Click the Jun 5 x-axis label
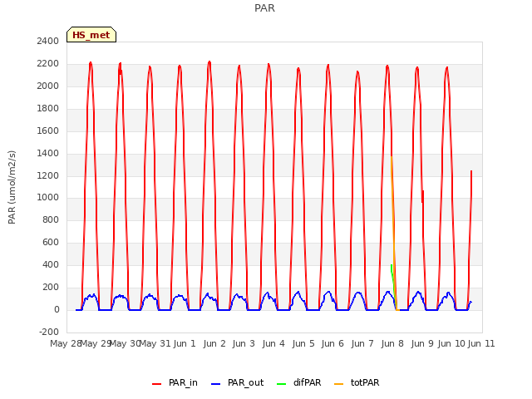The height and width of the screenshot is (399, 532). click(303, 344)
